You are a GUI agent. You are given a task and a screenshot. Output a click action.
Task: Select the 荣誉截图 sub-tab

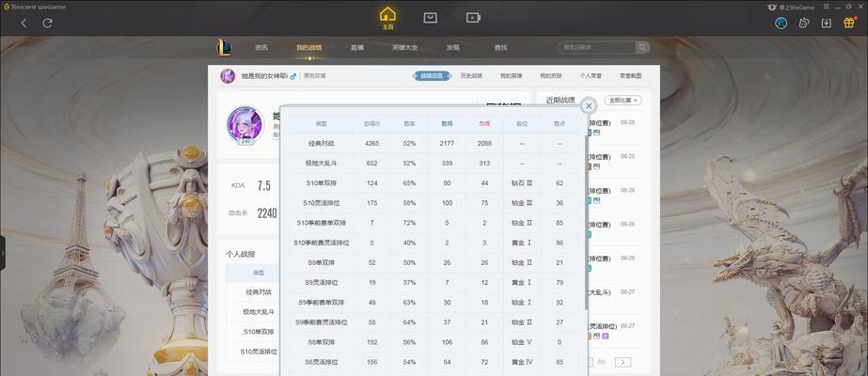[630, 76]
